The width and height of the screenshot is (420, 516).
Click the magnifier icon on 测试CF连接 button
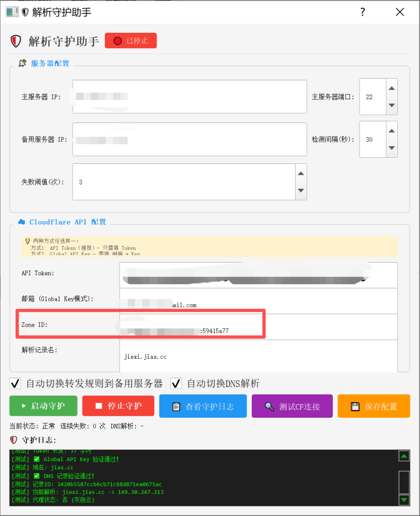269,407
